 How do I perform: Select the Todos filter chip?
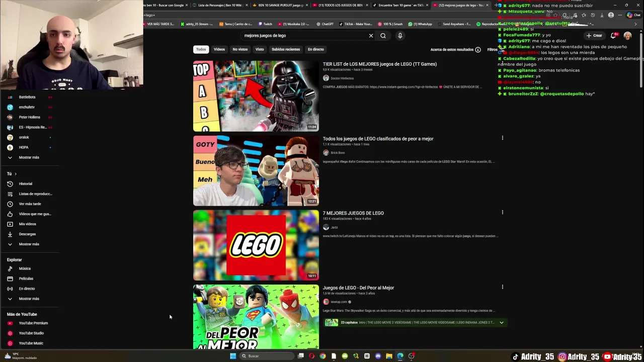point(201,49)
